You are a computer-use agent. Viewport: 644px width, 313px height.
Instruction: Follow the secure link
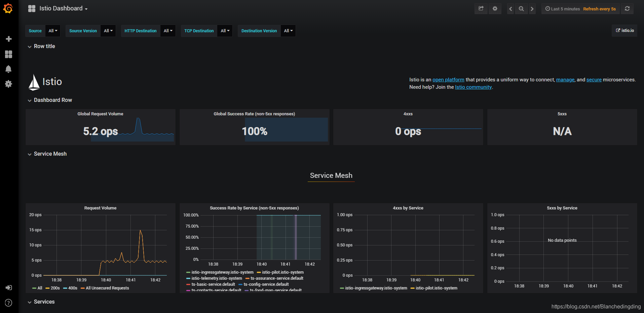coord(594,80)
